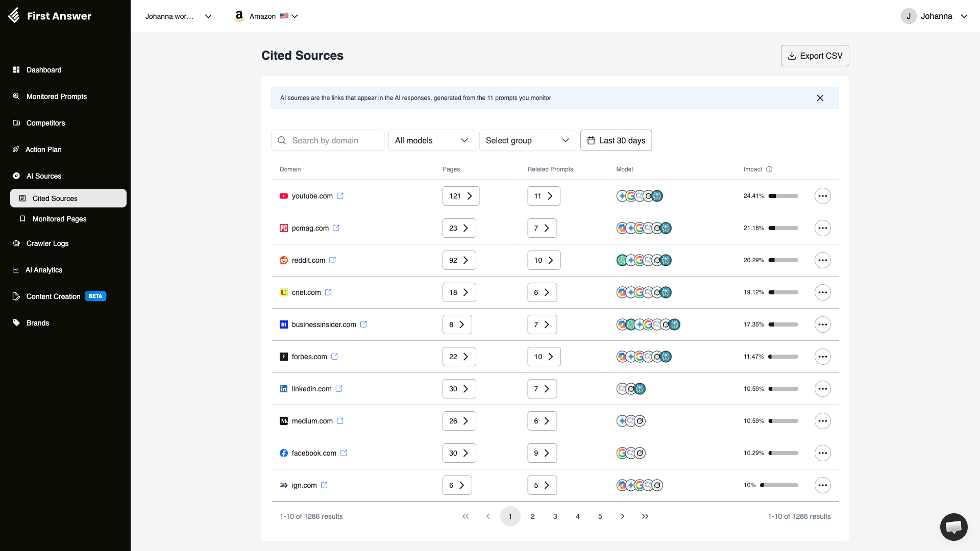Click the Search by domain field
980x551 pixels.
pos(328,140)
